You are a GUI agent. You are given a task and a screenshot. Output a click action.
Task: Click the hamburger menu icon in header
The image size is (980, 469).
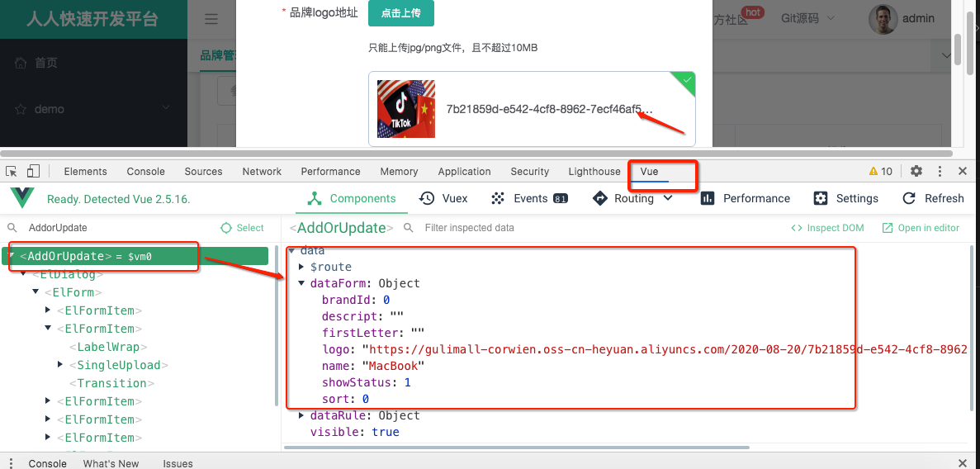coord(211,19)
